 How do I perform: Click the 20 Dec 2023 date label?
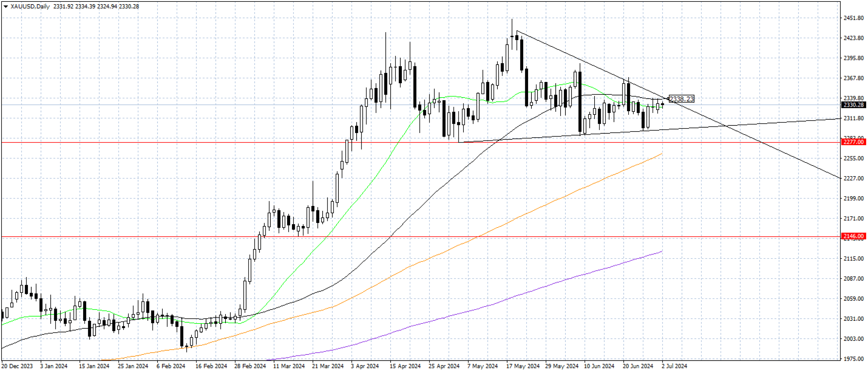(17, 366)
